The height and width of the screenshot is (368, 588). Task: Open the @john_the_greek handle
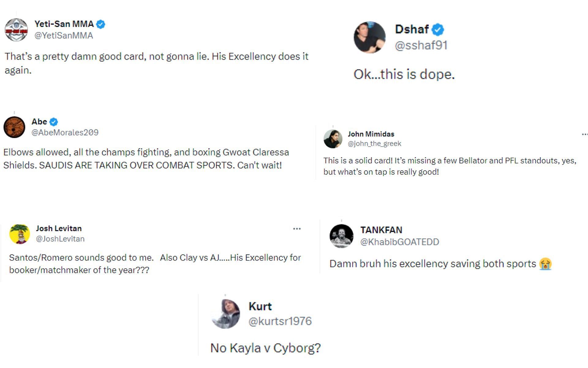374,144
